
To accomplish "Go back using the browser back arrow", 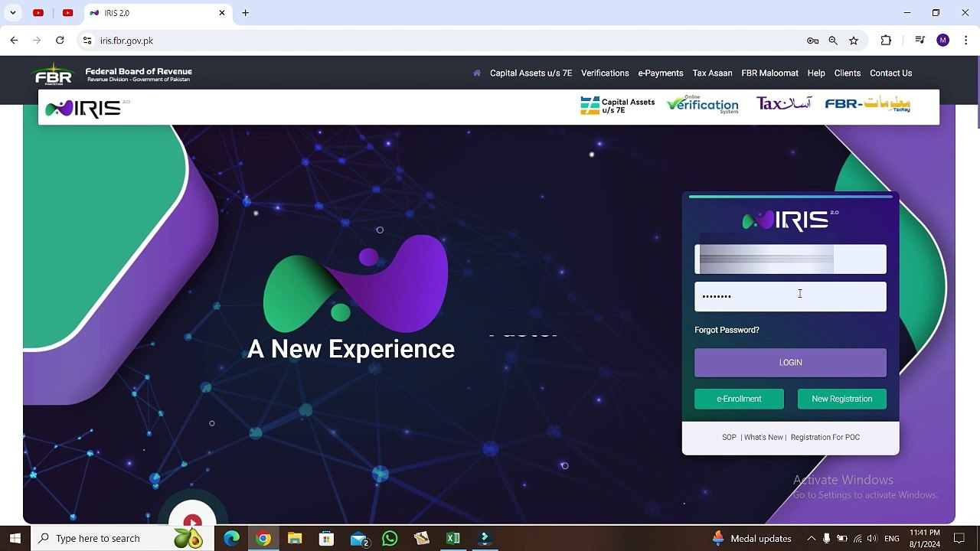I will [x=14, y=41].
